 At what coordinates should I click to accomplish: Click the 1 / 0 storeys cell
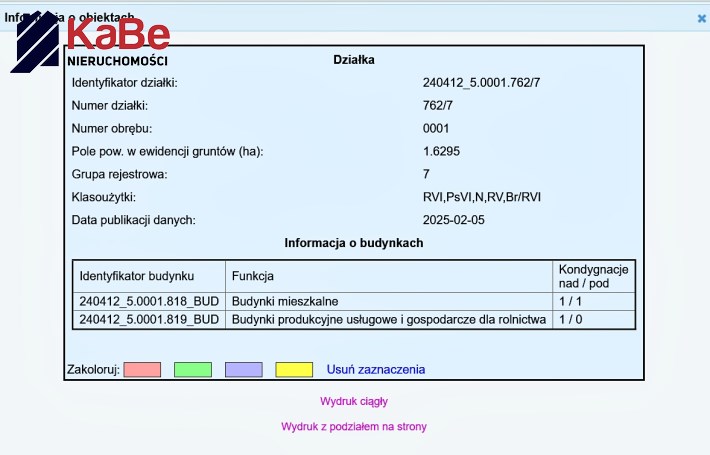(594, 320)
